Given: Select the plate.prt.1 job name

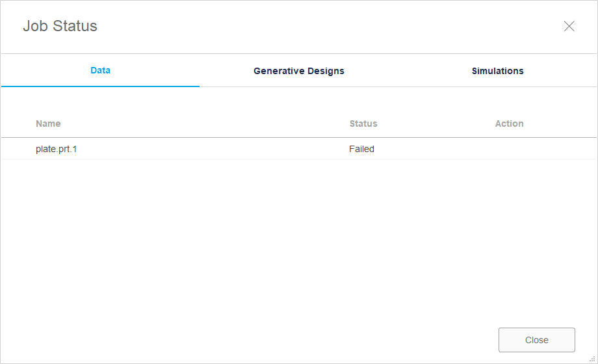Looking at the screenshot, I should pos(57,149).
